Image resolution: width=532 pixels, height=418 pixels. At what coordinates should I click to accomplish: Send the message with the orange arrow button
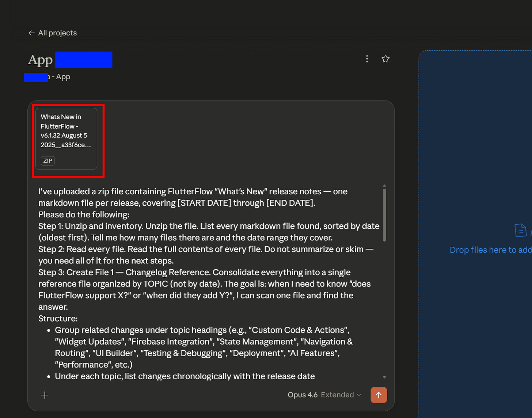point(379,395)
